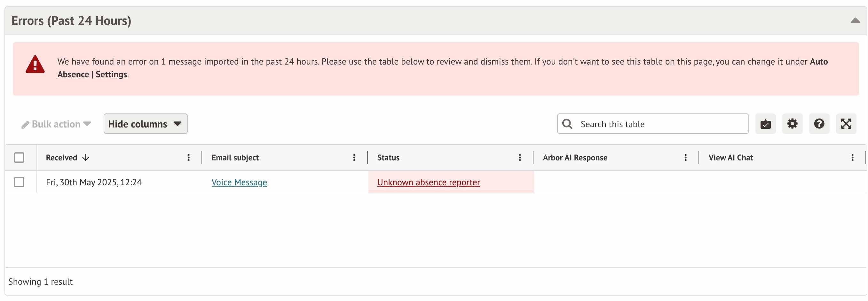The width and height of the screenshot is (868, 301).
Task: Collapse the Errors (Past 24 Hours) panel
Action: pyautogui.click(x=855, y=21)
